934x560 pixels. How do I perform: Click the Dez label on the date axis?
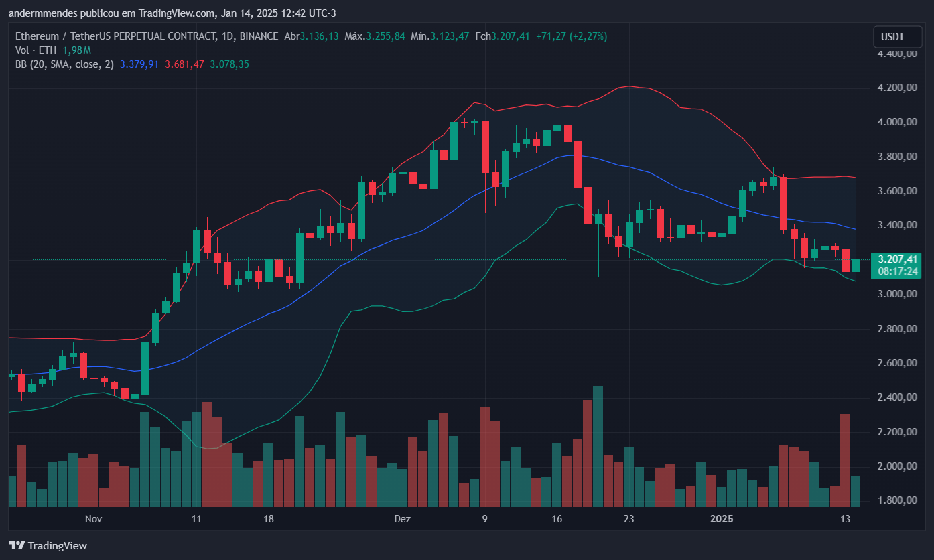[402, 519]
